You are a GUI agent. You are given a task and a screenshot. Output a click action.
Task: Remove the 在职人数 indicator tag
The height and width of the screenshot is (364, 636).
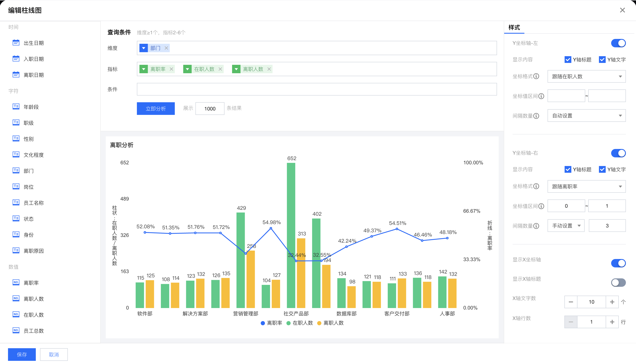pos(220,69)
